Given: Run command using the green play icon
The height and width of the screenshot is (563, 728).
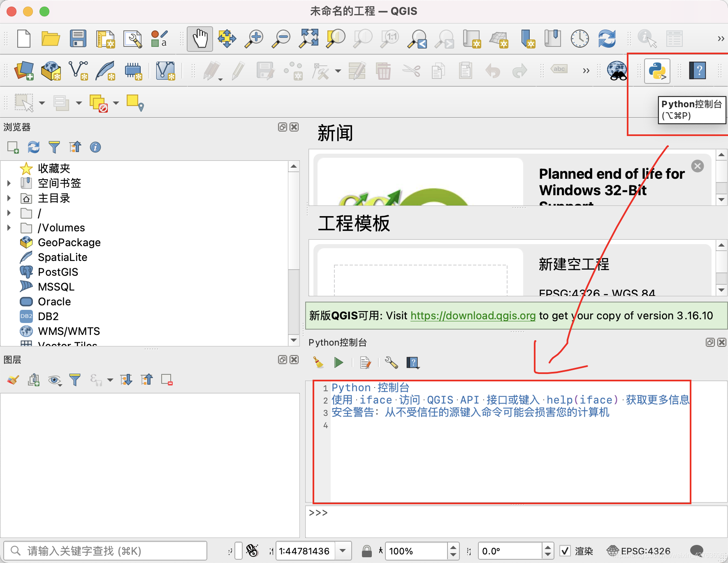Looking at the screenshot, I should 339,362.
